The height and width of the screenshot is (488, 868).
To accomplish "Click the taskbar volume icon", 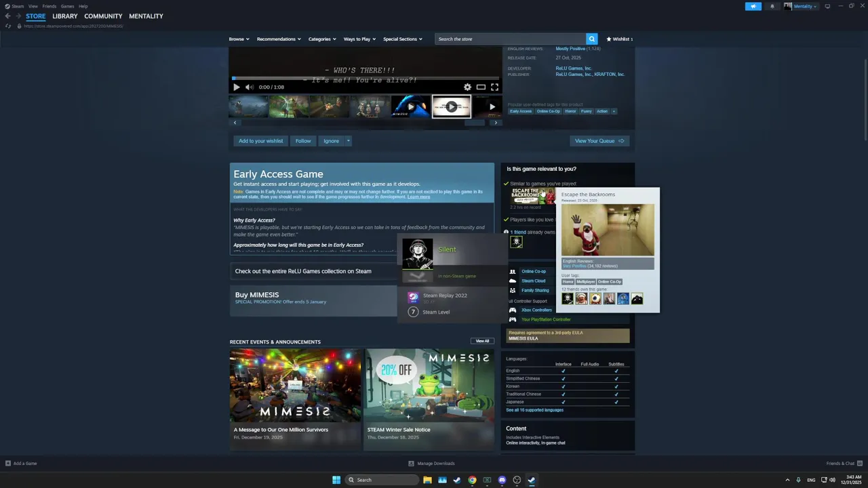I will point(832,480).
